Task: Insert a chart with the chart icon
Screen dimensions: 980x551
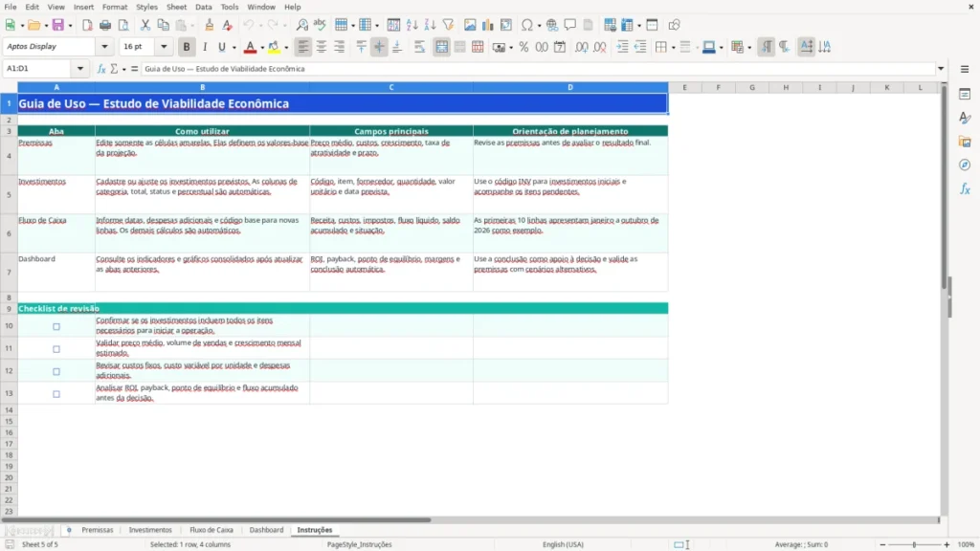Action: [488, 25]
